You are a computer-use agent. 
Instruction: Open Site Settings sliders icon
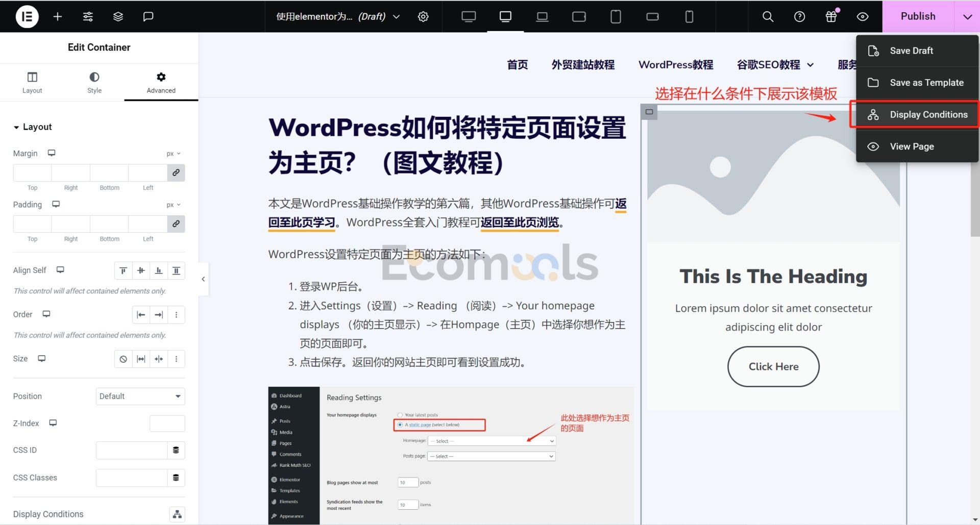point(88,16)
